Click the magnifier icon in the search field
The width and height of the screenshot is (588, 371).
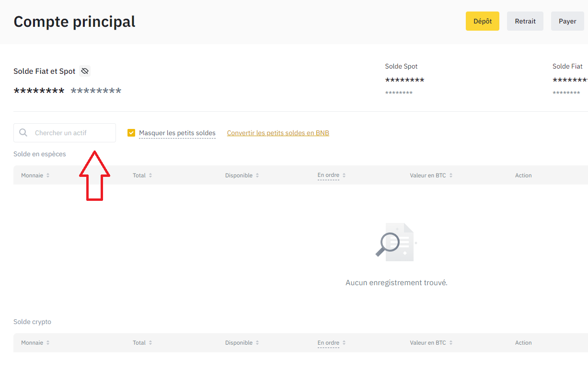point(23,132)
